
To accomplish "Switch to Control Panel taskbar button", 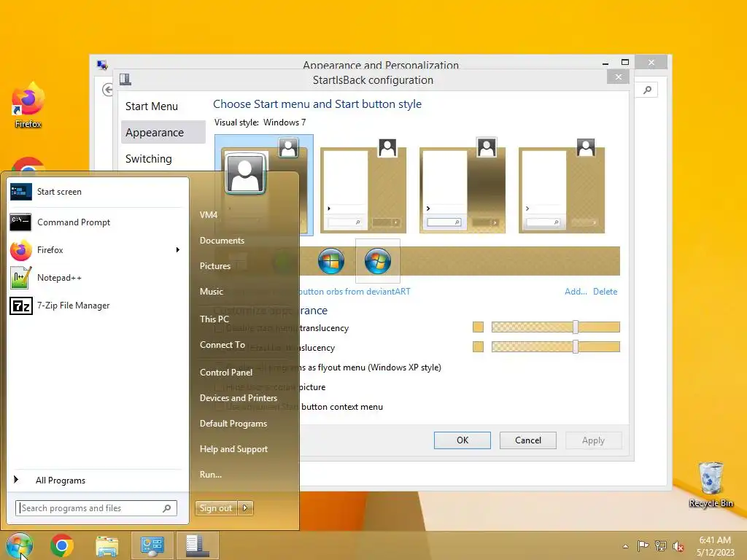I will coord(152,545).
